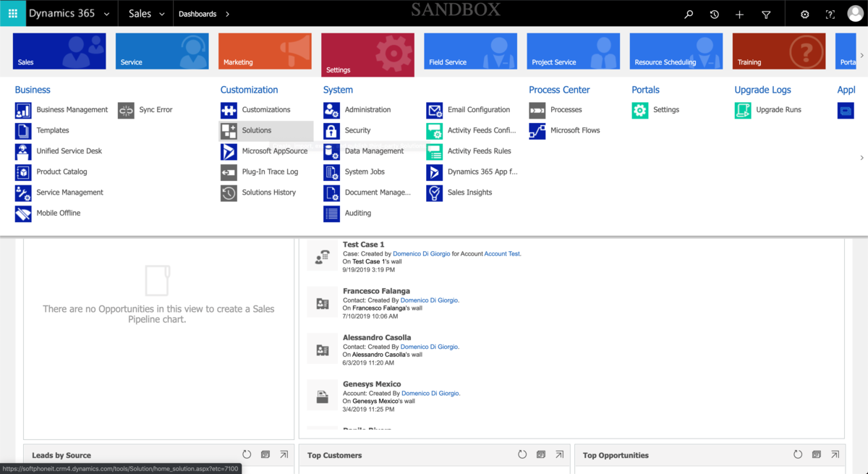Click the plus quick create icon
Image resolution: width=868 pixels, height=474 pixels.
click(x=739, y=14)
